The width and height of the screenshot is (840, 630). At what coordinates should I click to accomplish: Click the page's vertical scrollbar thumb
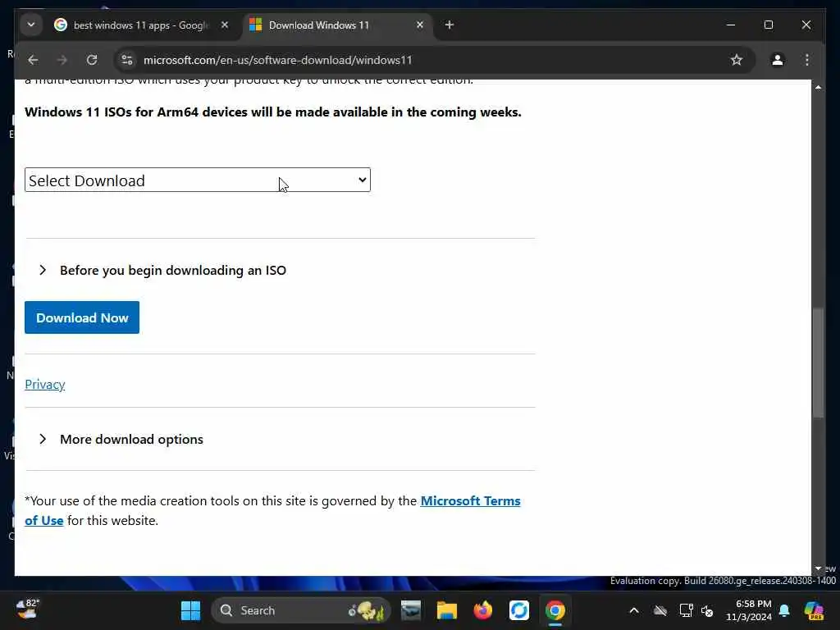pos(818,363)
